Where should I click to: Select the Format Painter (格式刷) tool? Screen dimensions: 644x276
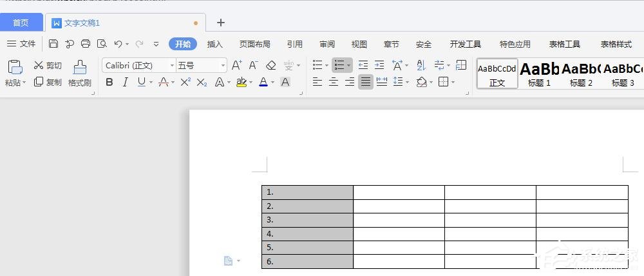[80, 74]
